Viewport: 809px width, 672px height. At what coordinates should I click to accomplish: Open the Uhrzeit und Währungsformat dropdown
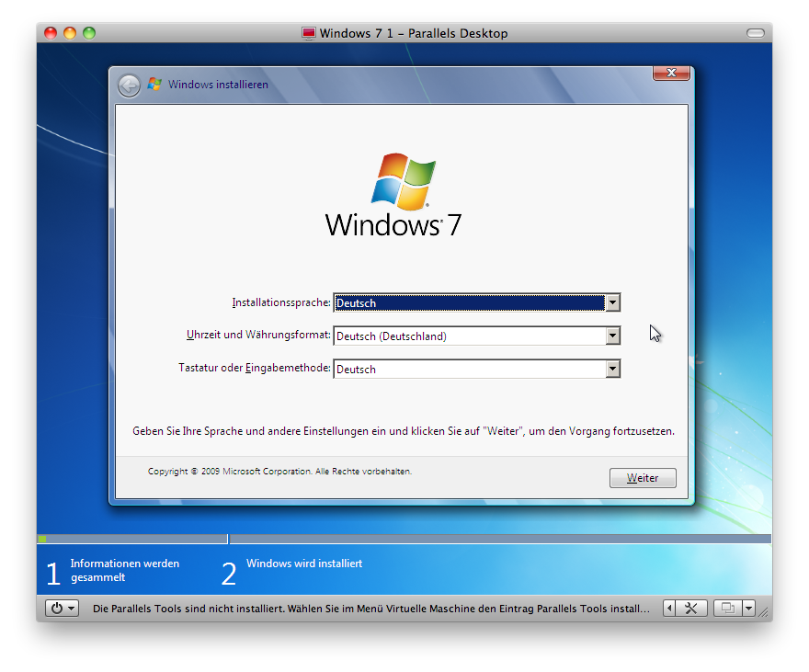click(611, 336)
